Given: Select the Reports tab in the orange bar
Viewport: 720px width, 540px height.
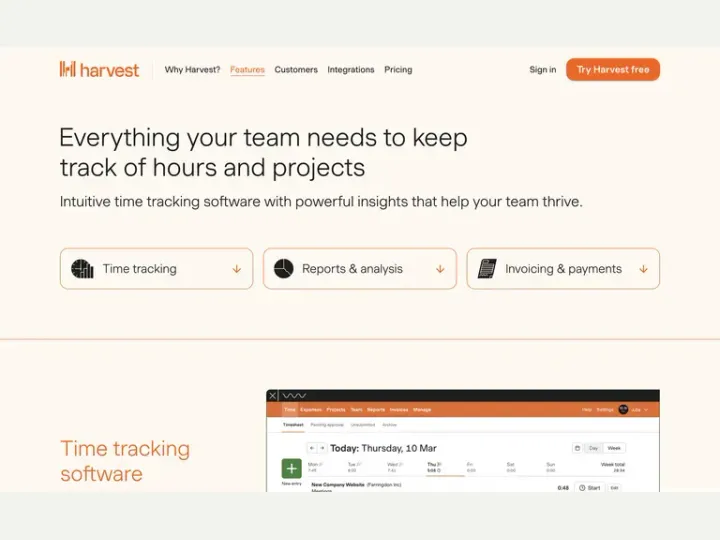Looking at the screenshot, I should (x=376, y=410).
